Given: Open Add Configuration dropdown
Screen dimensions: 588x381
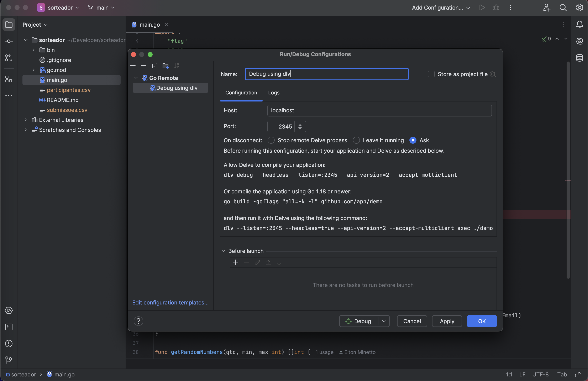Looking at the screenshot, I should click(x=441, y=7).
